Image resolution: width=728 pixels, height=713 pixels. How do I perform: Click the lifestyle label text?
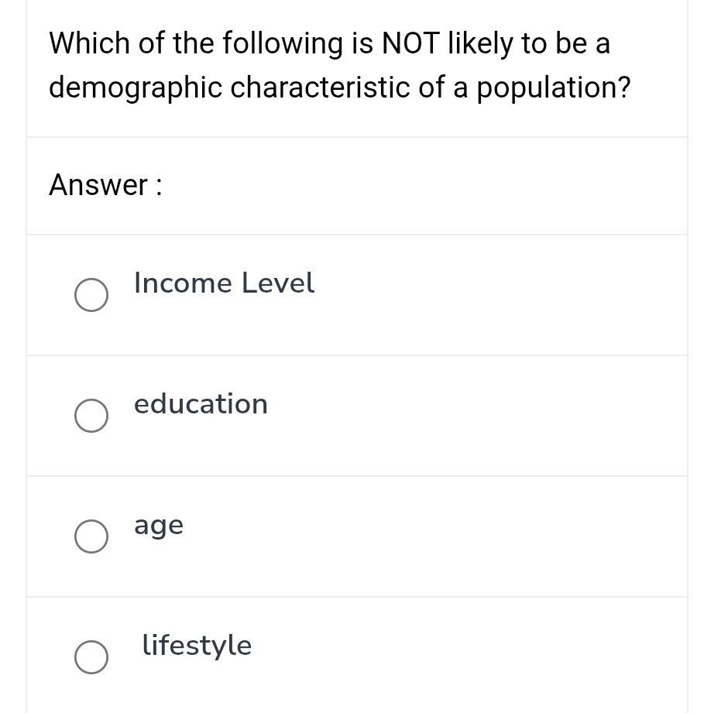tap(197, 646)
